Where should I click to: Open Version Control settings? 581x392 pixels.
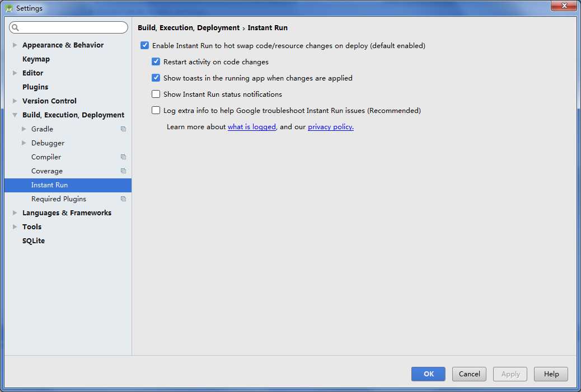click(x=49, y=101)
